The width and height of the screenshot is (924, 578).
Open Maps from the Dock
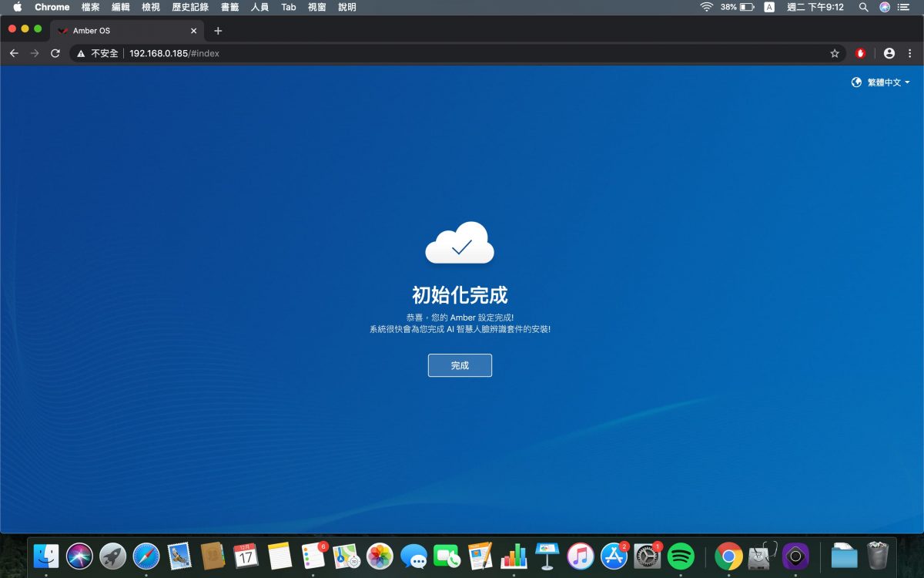[x=346, y=556]
